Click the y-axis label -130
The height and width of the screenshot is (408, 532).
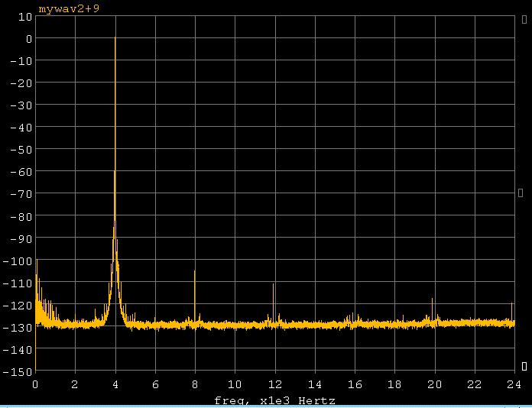click(18, 328)
